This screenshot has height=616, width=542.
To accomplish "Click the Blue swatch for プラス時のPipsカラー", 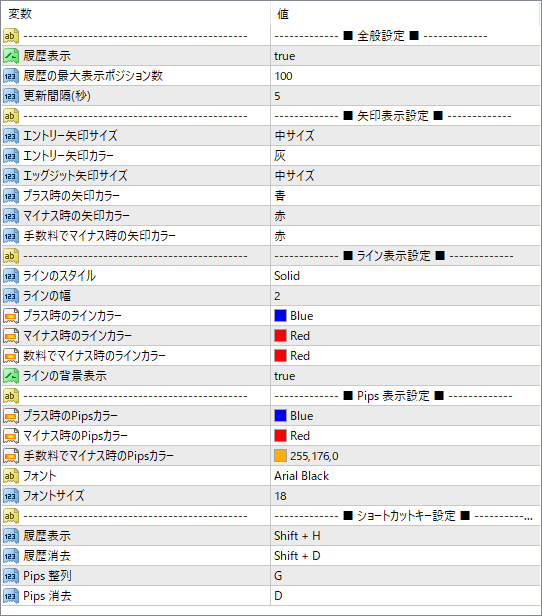I will (x=280, y=416).
